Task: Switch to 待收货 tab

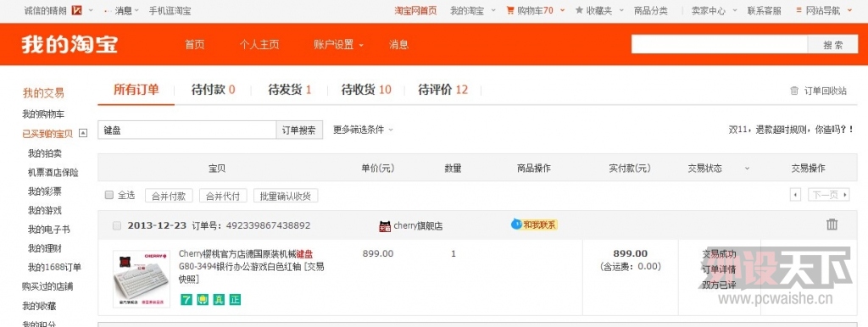Action: pyautogui.click(x=366, y=90)
